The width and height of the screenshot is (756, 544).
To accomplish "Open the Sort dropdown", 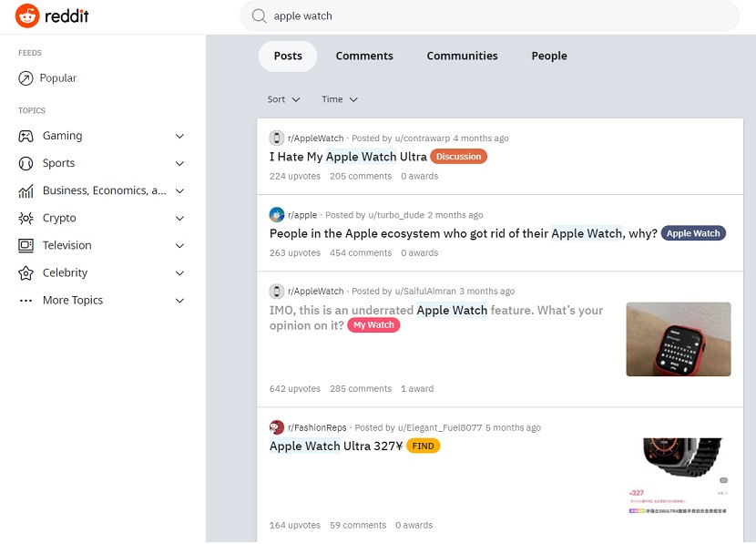I will coord(282,99).
